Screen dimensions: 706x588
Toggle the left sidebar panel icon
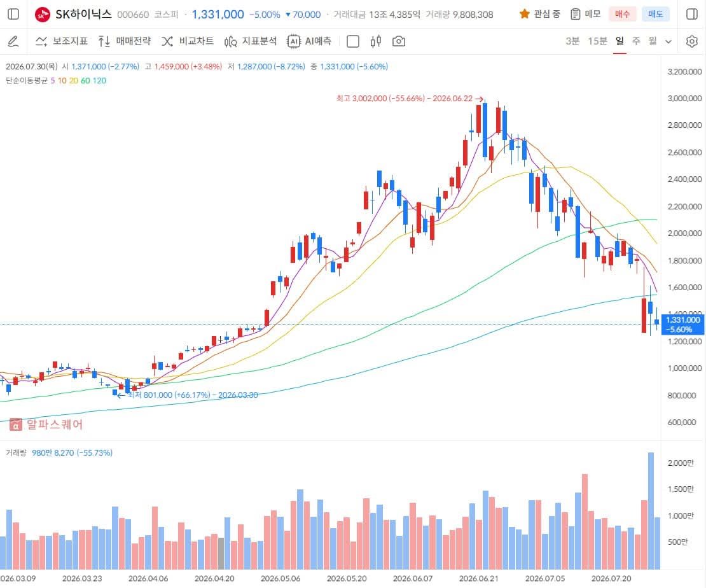pos(13,14)
